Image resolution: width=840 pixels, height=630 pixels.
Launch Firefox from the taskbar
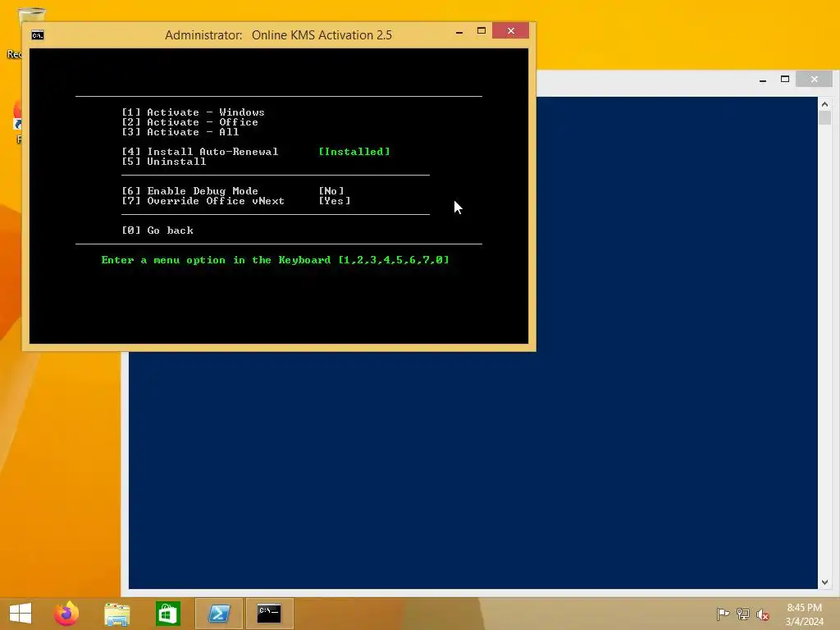66,614
